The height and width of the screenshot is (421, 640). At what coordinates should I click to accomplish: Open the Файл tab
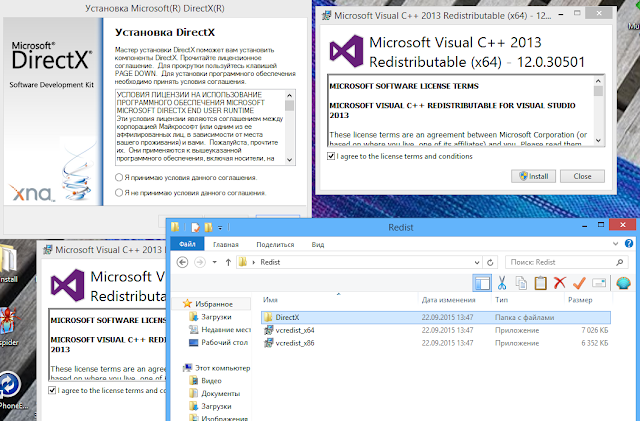click(x=187, y=244)
